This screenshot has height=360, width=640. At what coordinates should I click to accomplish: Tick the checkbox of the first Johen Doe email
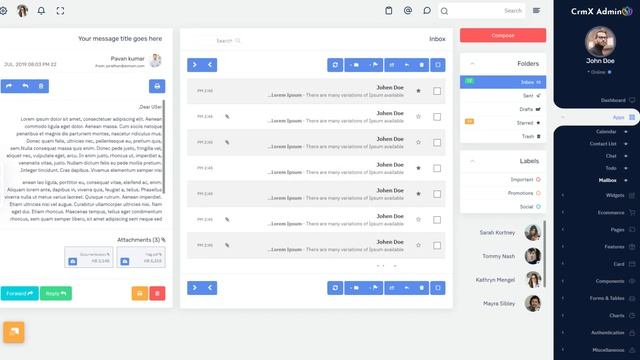437,91
